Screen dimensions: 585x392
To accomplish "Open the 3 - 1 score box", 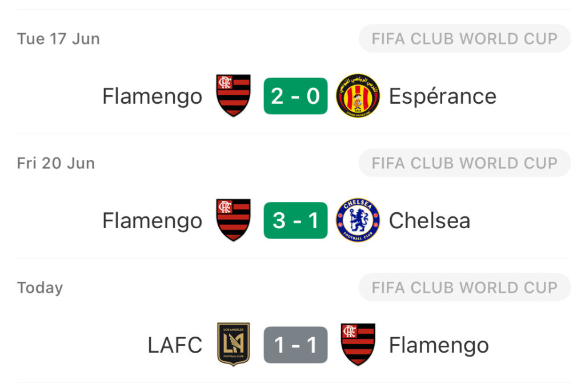I will (x=295, y=221).
